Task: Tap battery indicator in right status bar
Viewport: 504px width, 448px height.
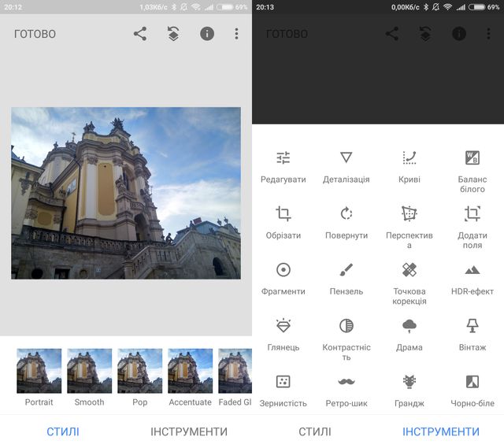Action: click(476, 7)
